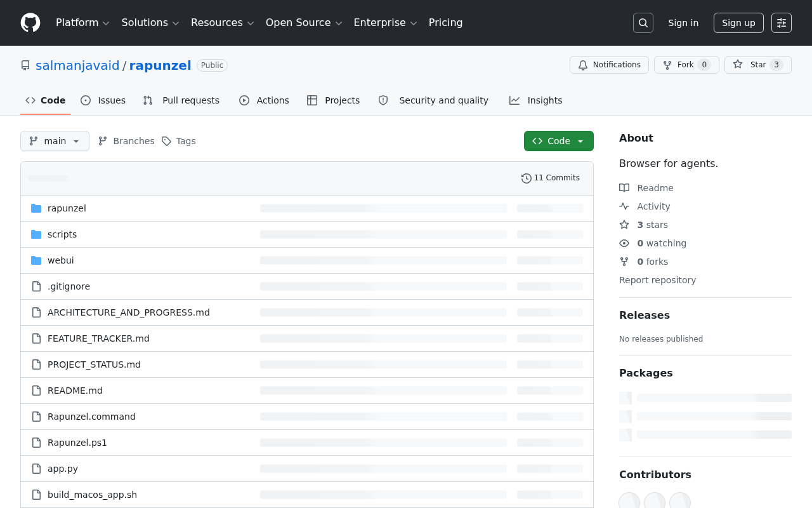Open appearance settings icon button in header
The image size is (812, 508).
[x=782, y=23]
